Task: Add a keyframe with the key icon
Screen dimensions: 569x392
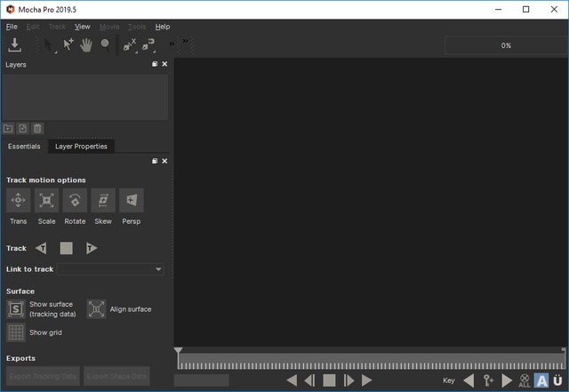Action: pos(487,380)
